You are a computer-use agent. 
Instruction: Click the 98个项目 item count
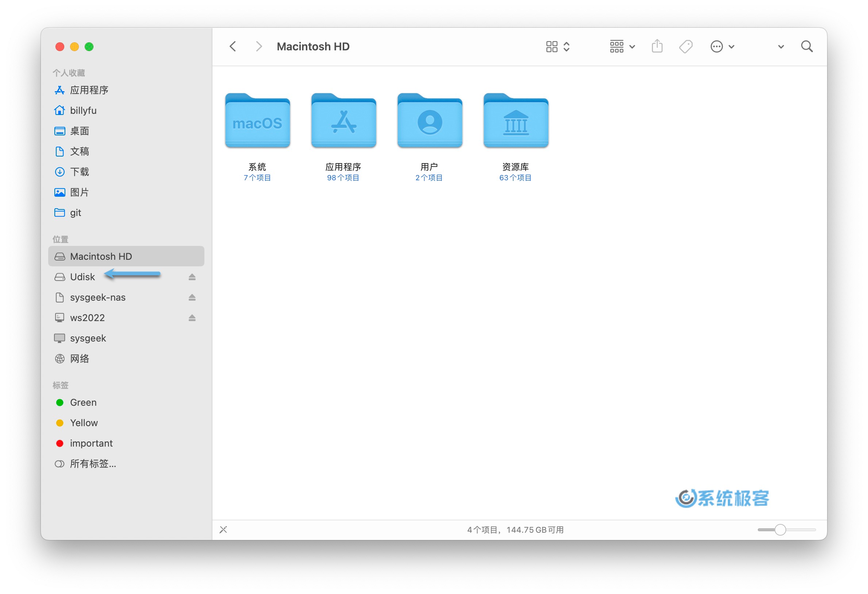[x=343, y=178]
